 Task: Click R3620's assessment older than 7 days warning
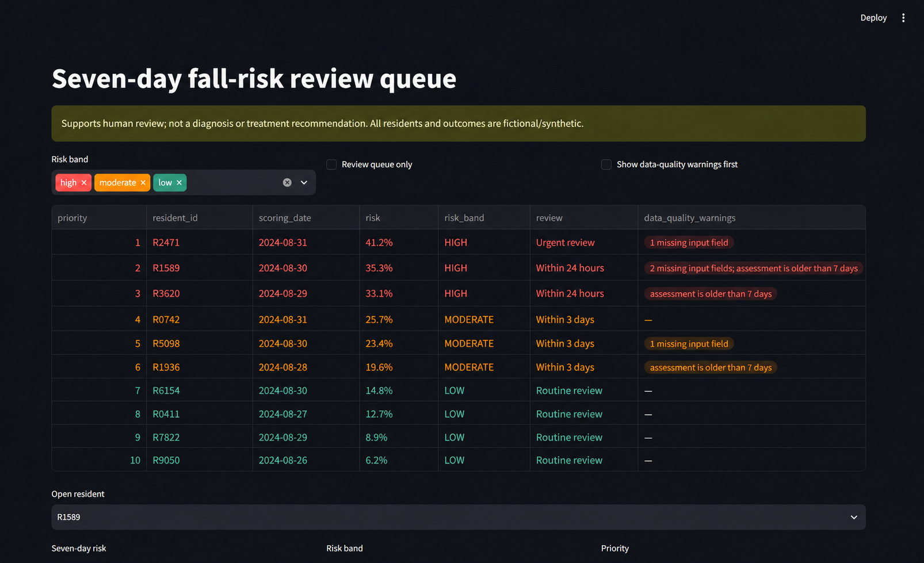(711, 294)
